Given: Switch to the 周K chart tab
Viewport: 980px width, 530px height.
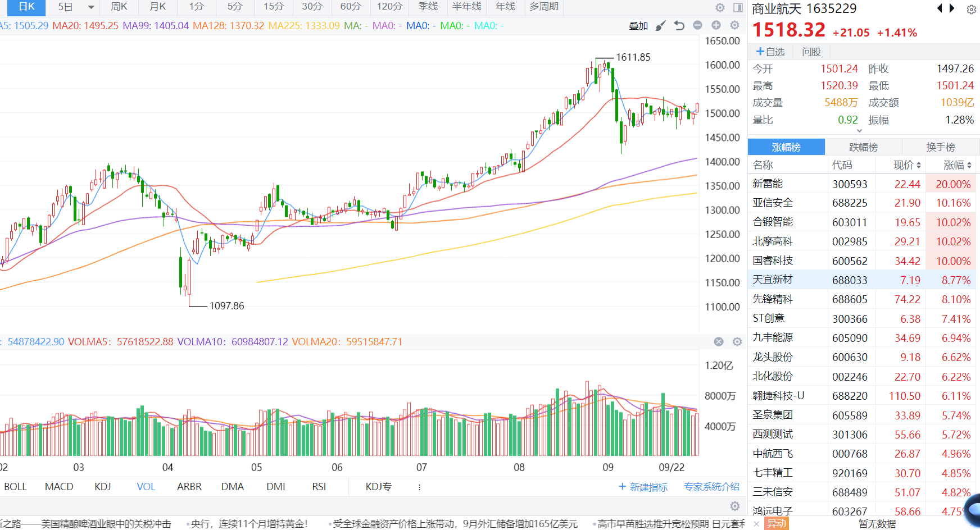Looking at the screenshot, I should [119, 7].
